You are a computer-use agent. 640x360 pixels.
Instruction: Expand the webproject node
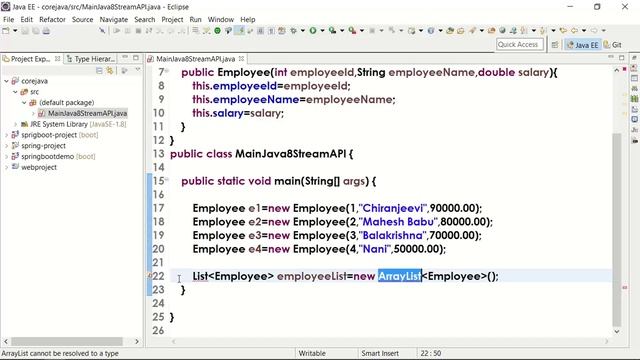(x=7, y=167)
